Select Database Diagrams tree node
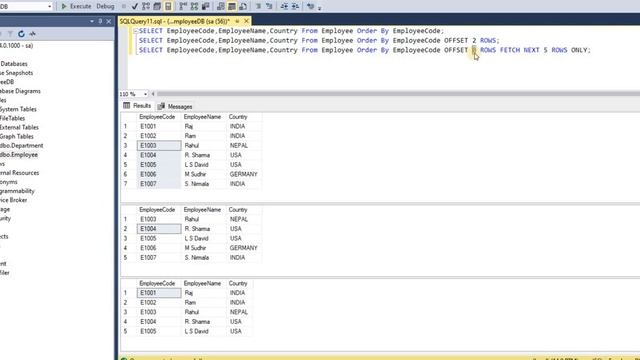The width and height of the screenshot is (640, 360). tap(20, 91)
